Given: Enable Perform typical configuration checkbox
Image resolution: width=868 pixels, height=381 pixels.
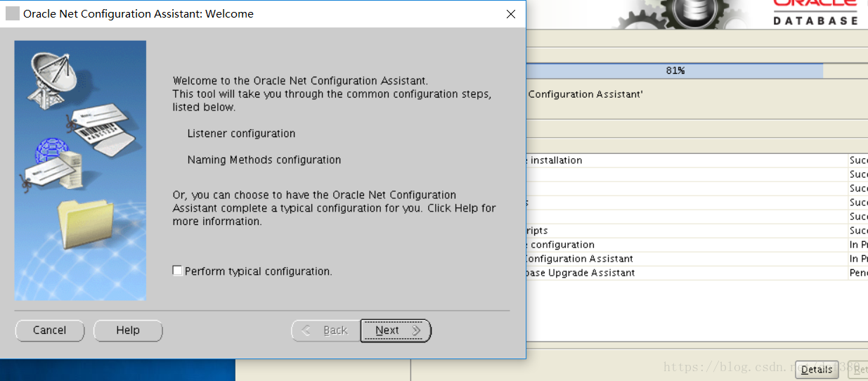Looking at the screenshot, I should tap(178, 271).
